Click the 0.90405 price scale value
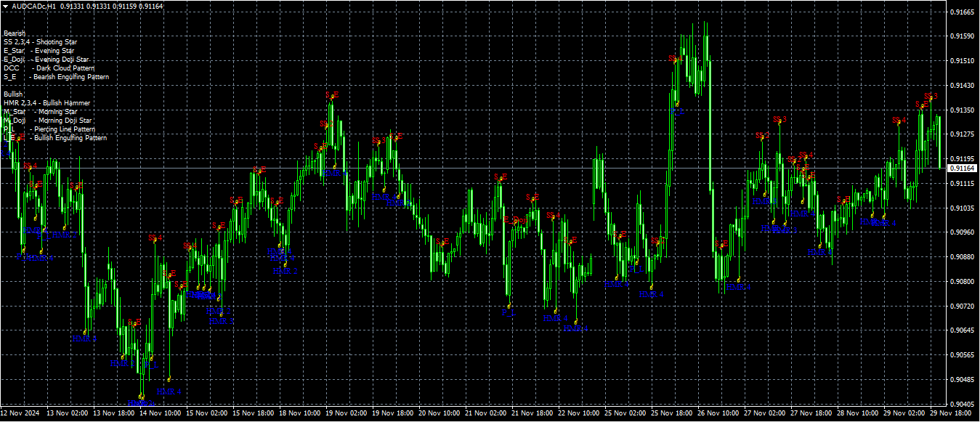Image resolution: width=980 pixels, height=422 pixels. (x=962, y=405)
